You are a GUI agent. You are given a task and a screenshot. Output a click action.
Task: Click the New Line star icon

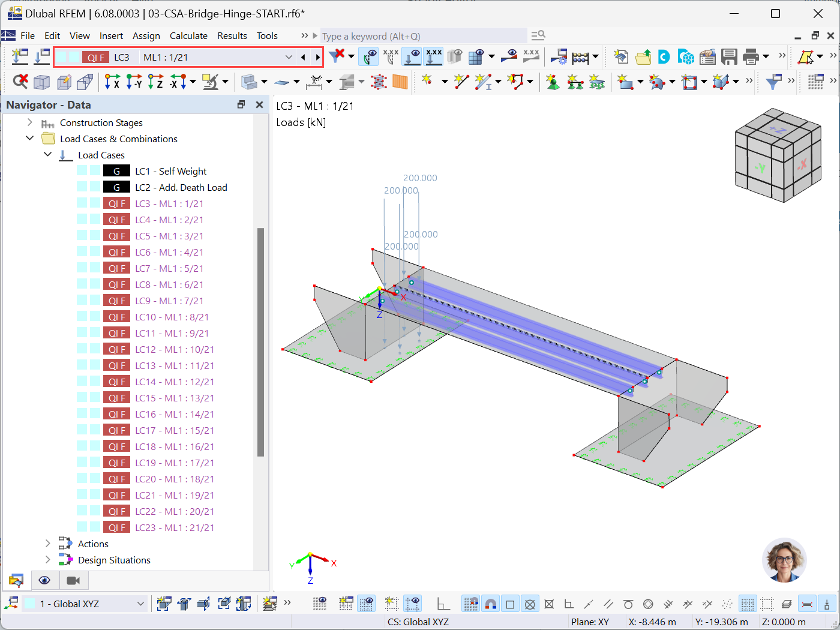[461, 82]
